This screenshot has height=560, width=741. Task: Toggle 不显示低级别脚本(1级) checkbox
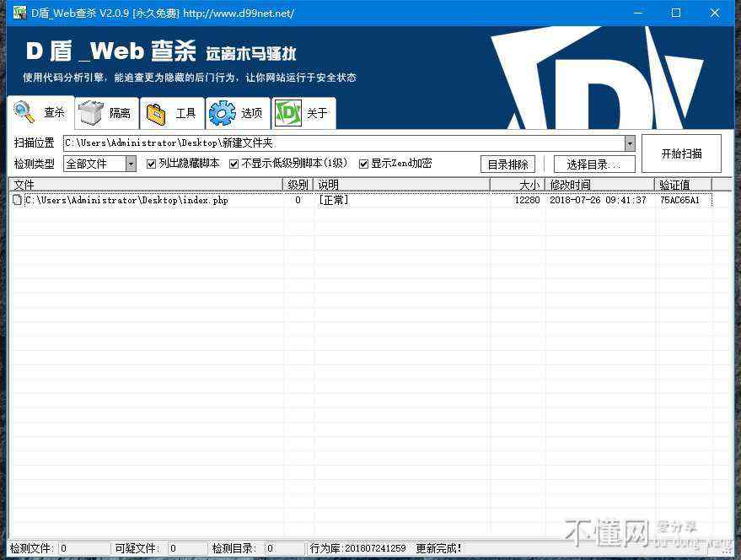coord(234,164)
